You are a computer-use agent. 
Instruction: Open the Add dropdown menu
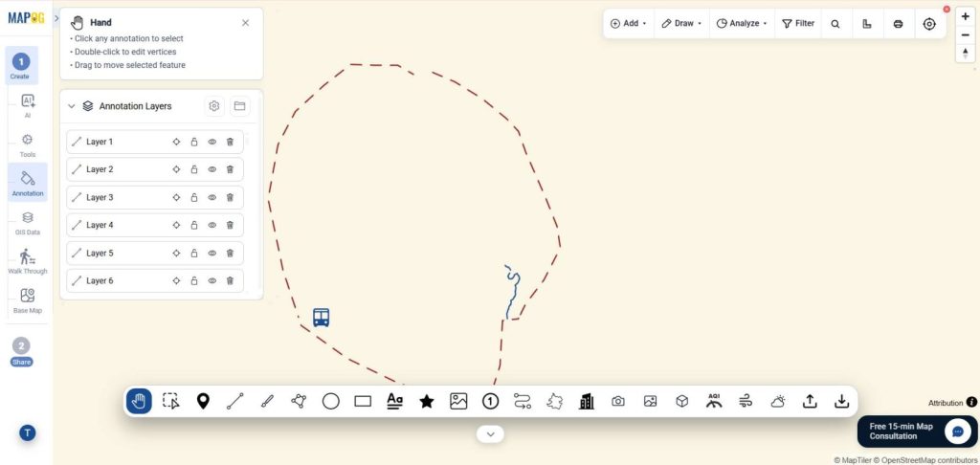628,23
